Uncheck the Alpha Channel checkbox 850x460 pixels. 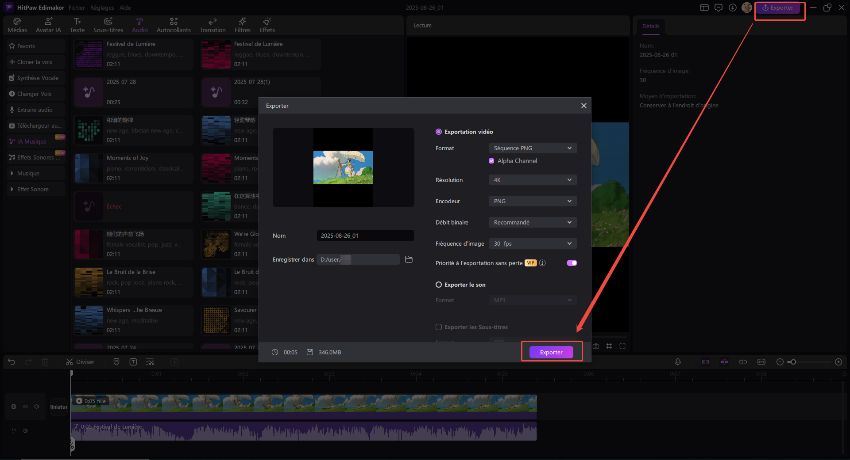click(492, 160)
